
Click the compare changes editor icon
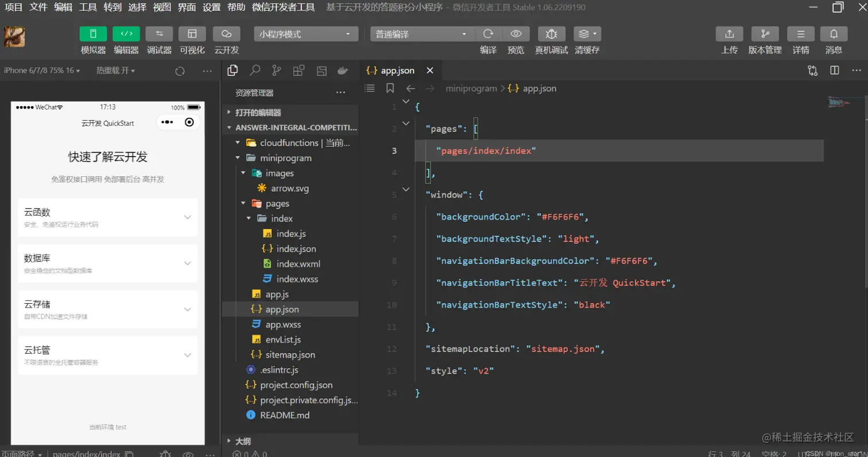coord(812,71)
